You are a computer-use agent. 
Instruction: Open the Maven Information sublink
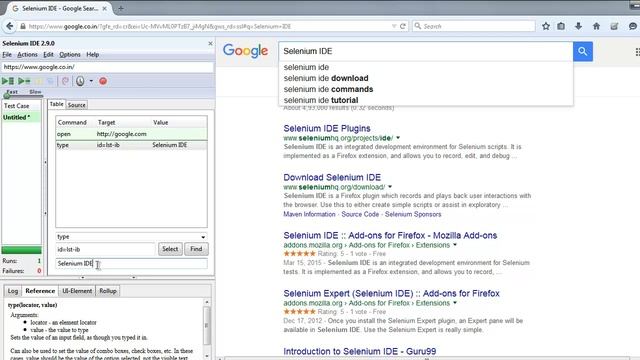click(309, 214)
